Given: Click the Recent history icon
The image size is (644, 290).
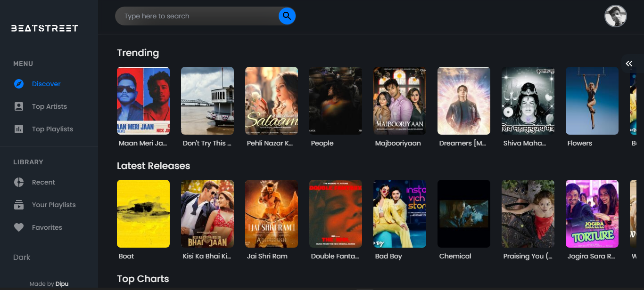Looking at the screenshot, I should point(19,182).
